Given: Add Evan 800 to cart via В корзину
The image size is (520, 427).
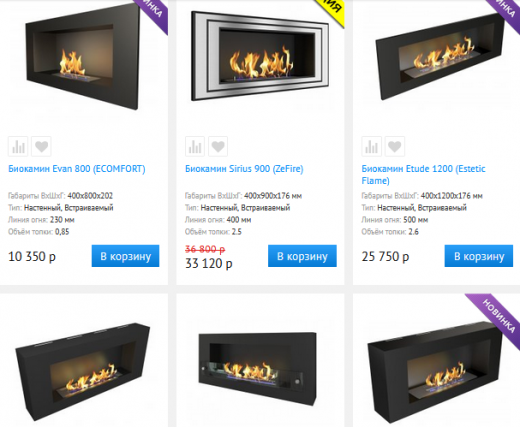Looking at the screenshot, I should point(125,256).
